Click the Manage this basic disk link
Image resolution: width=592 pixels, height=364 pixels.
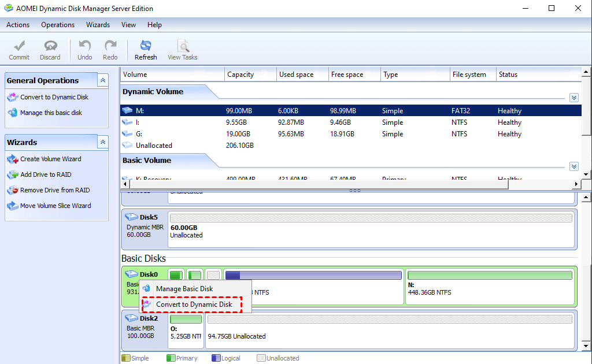[51, 113]
